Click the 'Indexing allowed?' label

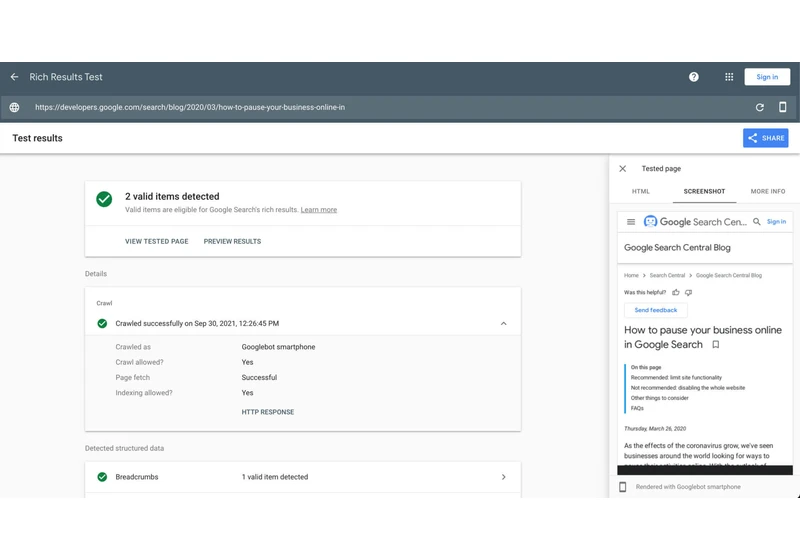(144, 393)
